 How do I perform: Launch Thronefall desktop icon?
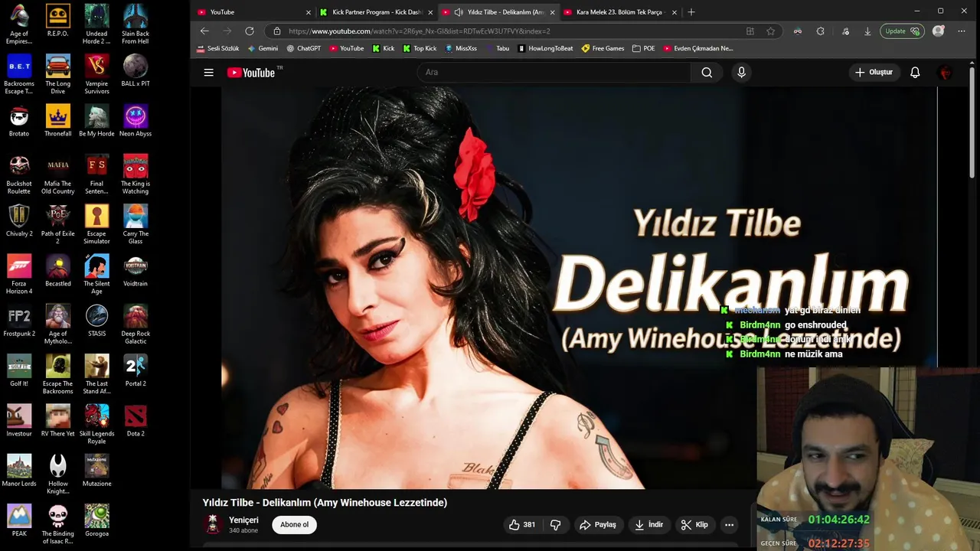point(57,121)
